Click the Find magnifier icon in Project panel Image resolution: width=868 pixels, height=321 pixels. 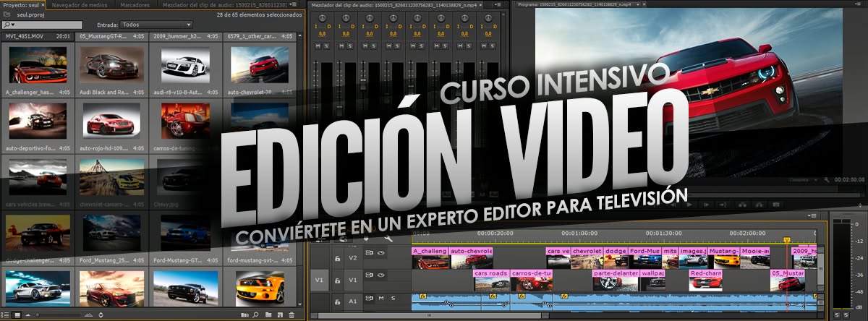pos(256,314)
